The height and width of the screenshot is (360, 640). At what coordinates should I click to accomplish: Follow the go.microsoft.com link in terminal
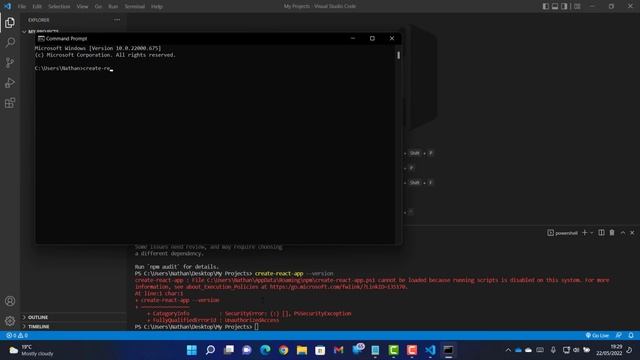[x=338, y=287]
